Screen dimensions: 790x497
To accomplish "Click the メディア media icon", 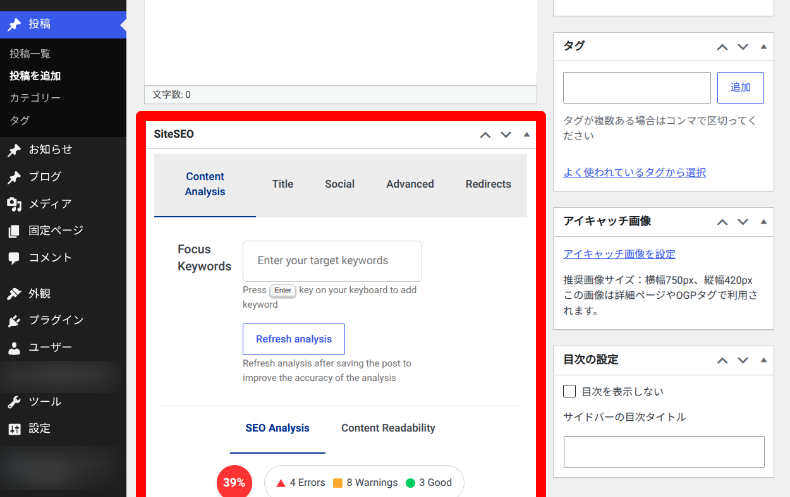I will [14, 204].
